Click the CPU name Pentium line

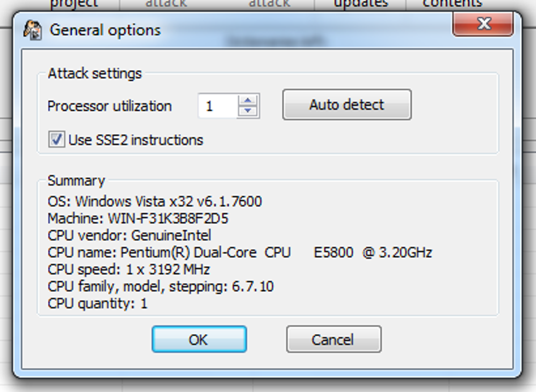tap(240, 253)
